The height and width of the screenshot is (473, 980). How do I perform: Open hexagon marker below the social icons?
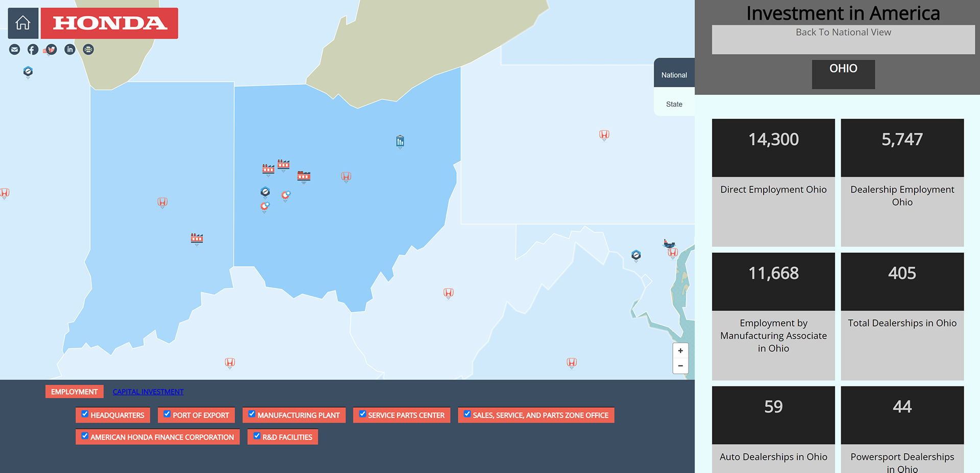click(x=28, y=72)
